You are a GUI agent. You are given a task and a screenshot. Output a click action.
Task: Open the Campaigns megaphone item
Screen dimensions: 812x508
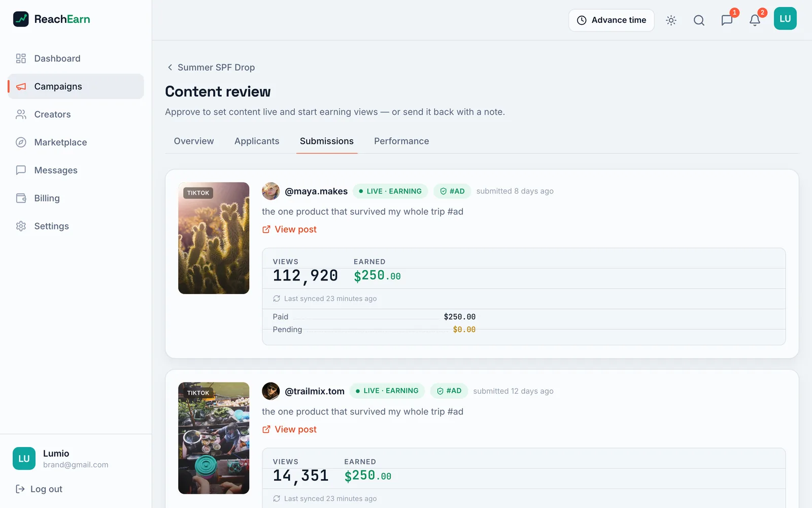[76, 86]
